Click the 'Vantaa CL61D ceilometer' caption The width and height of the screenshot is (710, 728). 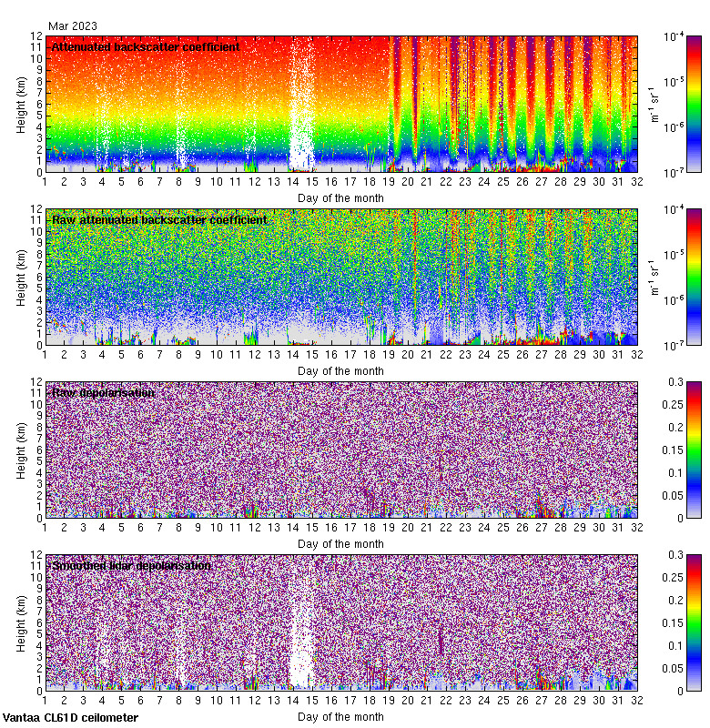70,718
